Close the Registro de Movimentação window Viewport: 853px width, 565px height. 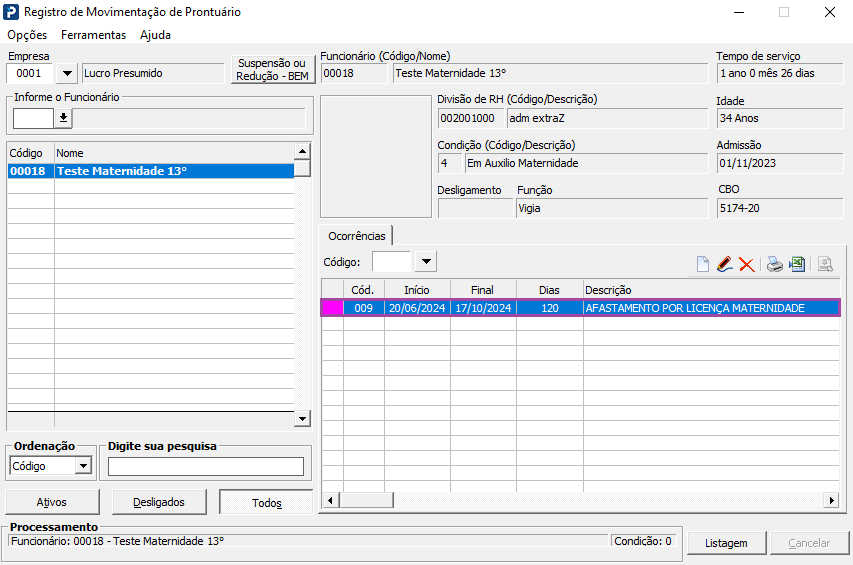[x=830, y=12]
